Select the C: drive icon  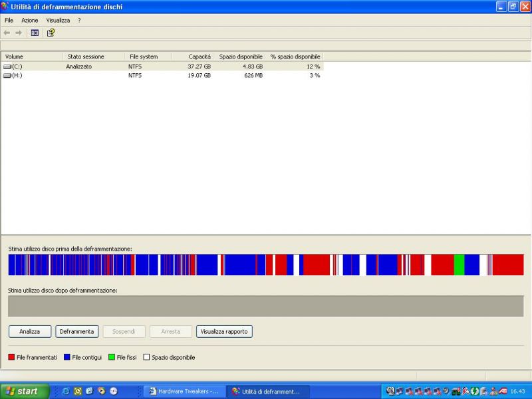coord(7,67)
